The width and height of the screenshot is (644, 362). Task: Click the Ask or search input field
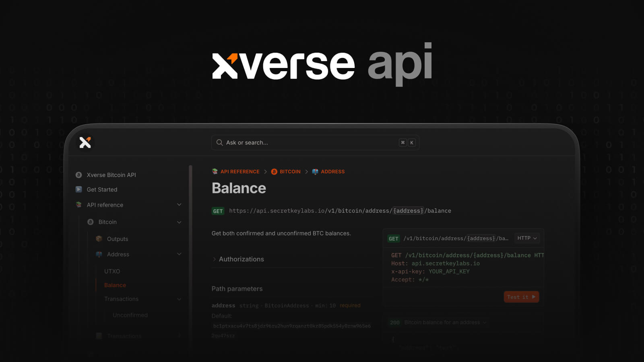310,143
